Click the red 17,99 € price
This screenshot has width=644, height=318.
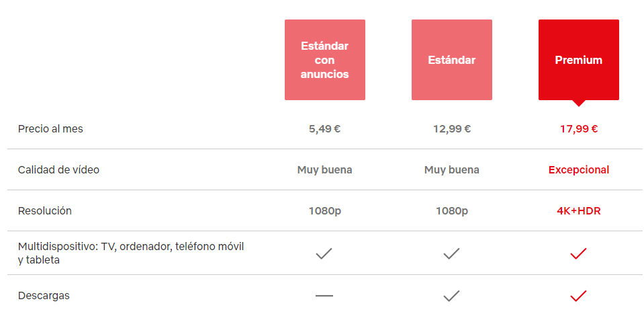tap(579, 129)
